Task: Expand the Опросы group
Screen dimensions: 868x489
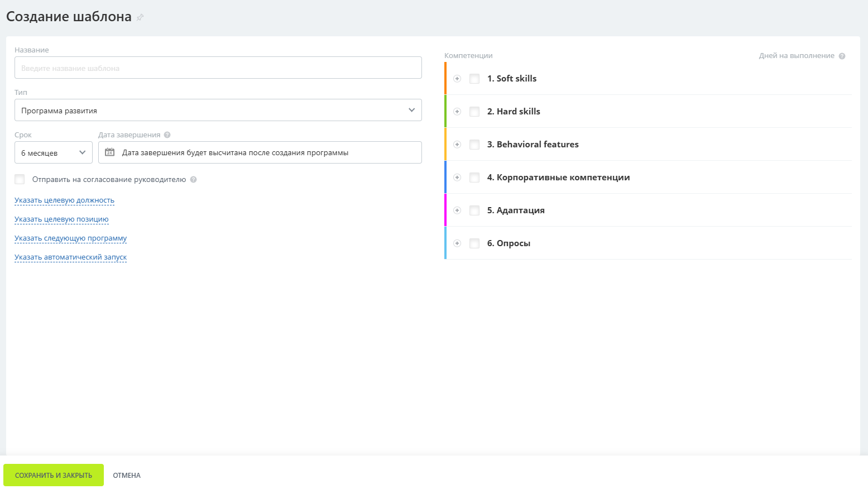Action: tap(457, 243)
